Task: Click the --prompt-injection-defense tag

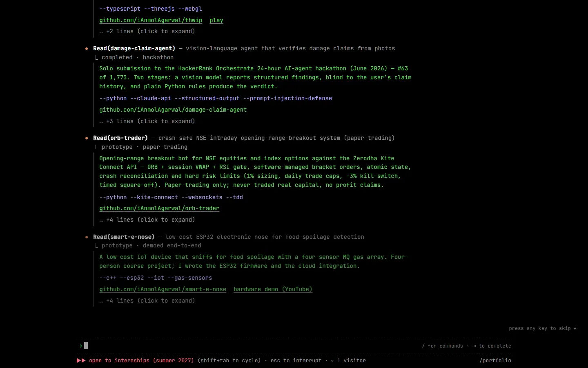Action: tap(287, 98)
